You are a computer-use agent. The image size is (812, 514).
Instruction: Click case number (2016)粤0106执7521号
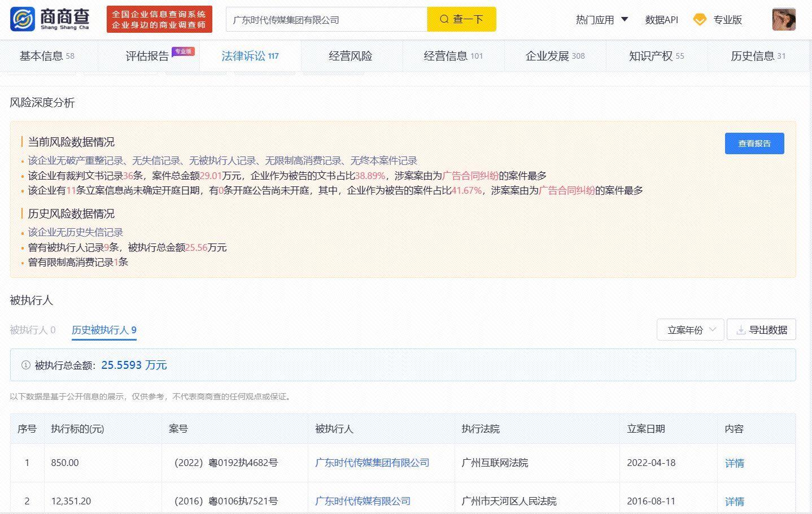click(226, 501)
